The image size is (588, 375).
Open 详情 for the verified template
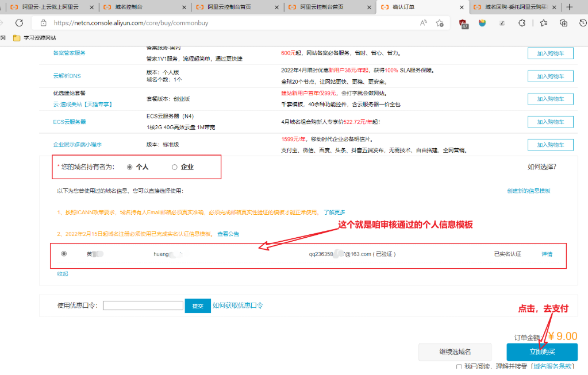click(547, 254)
